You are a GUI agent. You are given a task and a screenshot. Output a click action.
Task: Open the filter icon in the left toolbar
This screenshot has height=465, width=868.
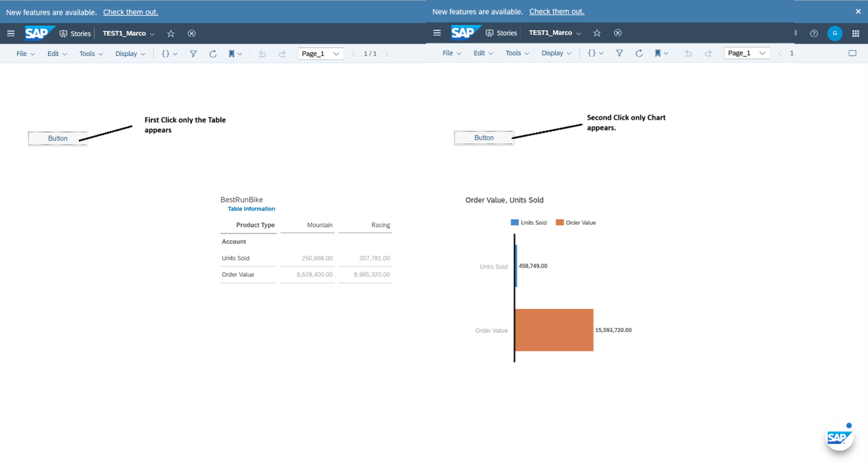[x=192, y=53]
